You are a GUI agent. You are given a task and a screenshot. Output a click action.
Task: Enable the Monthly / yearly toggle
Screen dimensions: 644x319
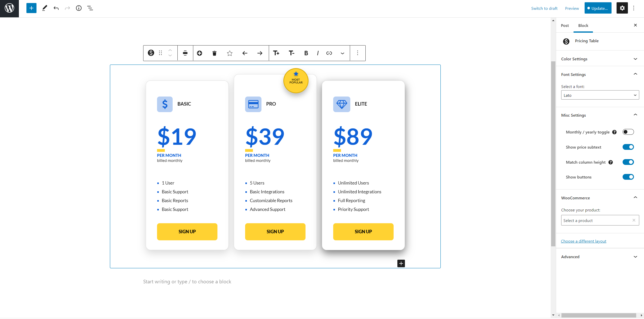point(628,132)
